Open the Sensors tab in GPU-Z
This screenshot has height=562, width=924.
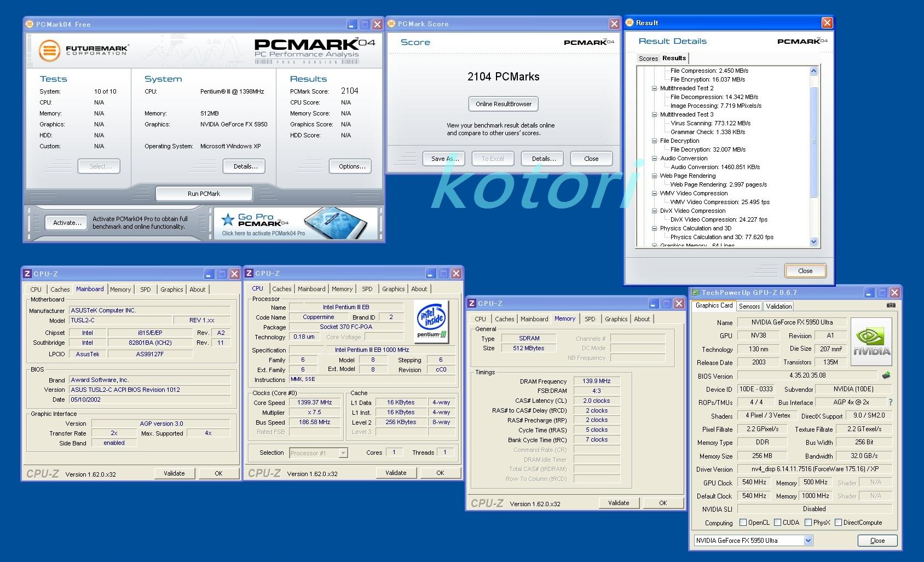click(x=749, y=306)
